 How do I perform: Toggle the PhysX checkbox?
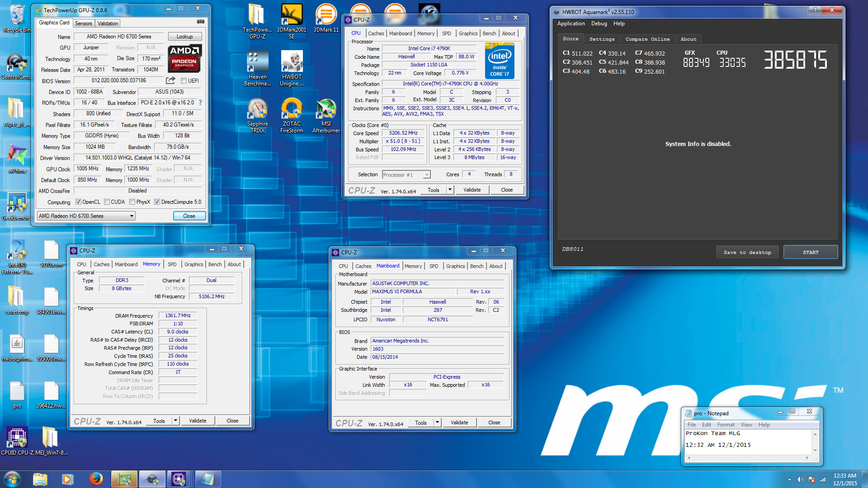[x=132, y=202]
